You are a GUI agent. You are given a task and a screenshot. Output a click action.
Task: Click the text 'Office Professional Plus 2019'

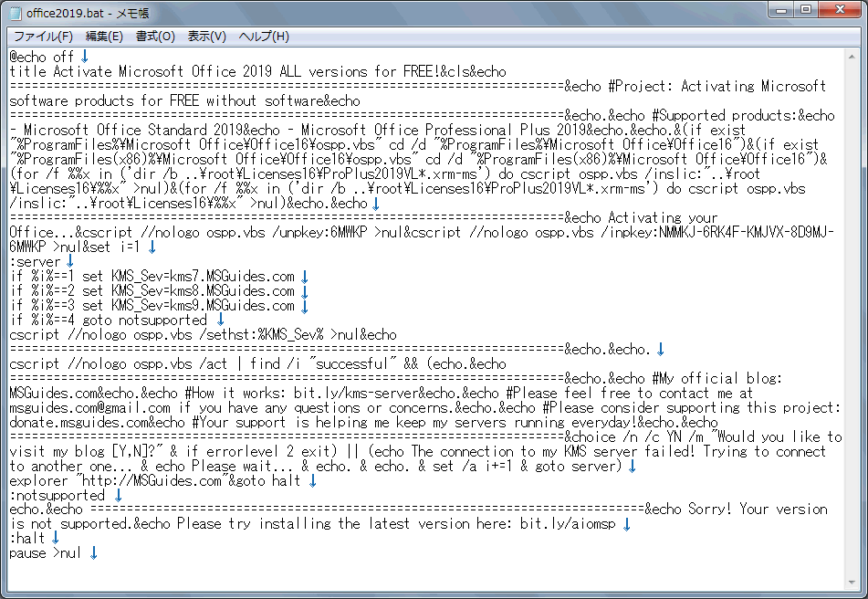tap(479, 130)
